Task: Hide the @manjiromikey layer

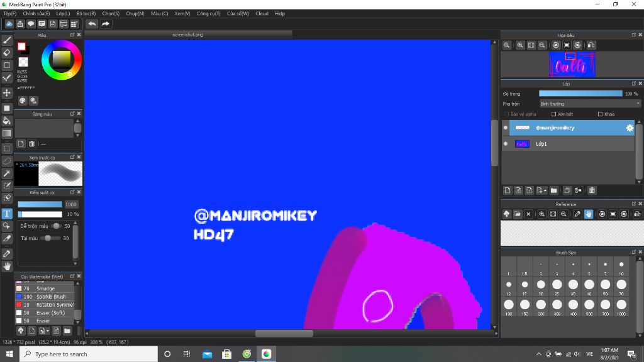Action: point(506,128)
